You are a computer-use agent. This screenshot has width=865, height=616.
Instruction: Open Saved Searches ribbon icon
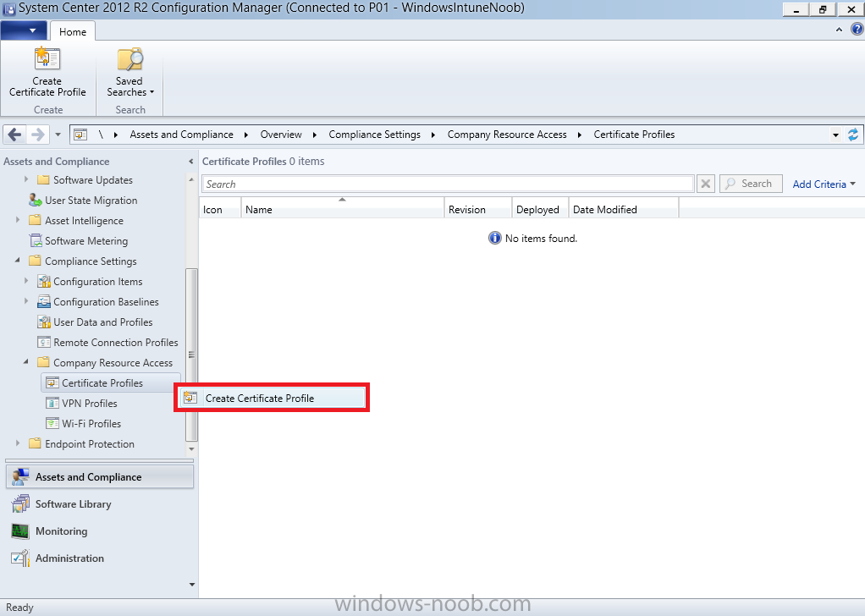(x=130, y=72)
